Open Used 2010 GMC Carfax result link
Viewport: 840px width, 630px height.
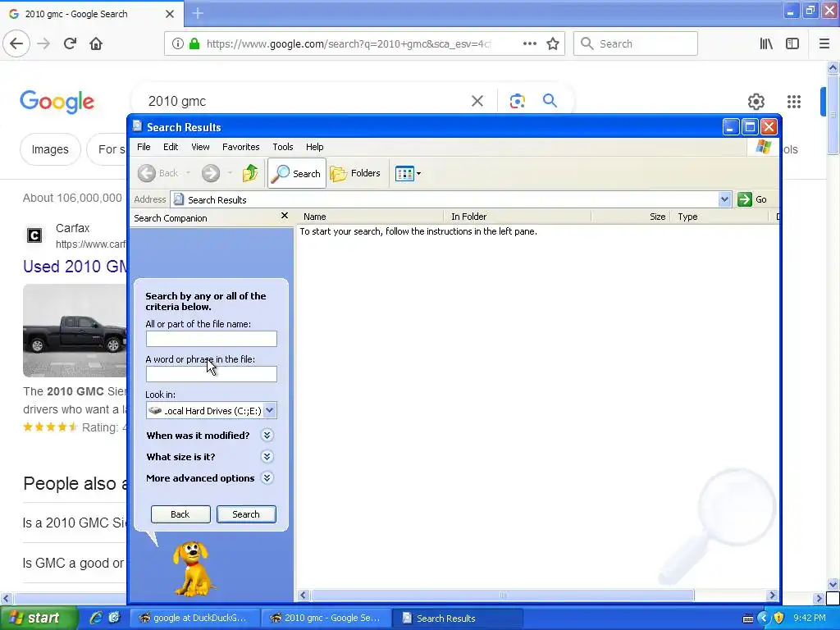click(x=75, y=267)
